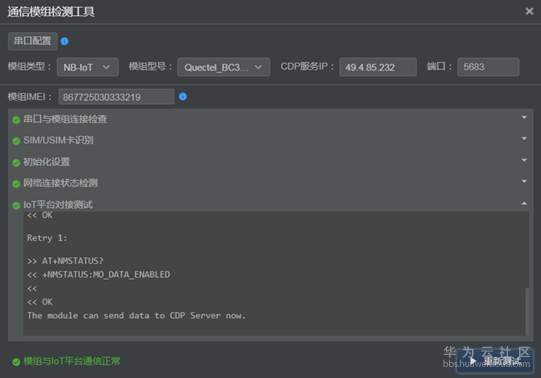Open the 串口配置 button
This screenshot has height=378, width=541.
coord(32,41)
